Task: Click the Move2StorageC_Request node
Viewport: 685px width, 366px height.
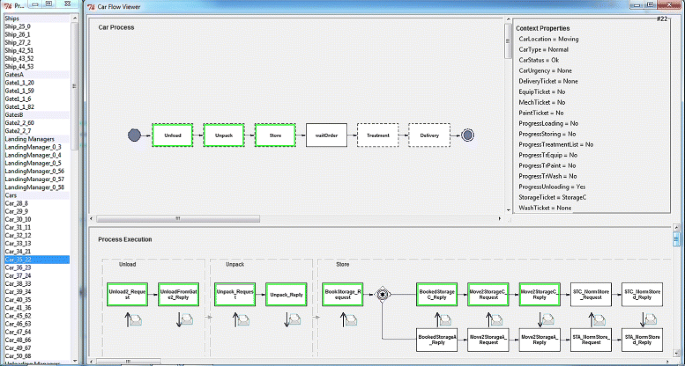Action: coord(488,294)
